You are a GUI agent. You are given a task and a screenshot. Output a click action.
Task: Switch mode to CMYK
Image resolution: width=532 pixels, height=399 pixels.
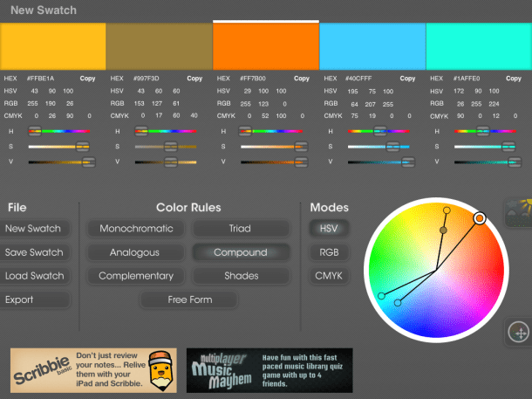click(x=329, y=276)
